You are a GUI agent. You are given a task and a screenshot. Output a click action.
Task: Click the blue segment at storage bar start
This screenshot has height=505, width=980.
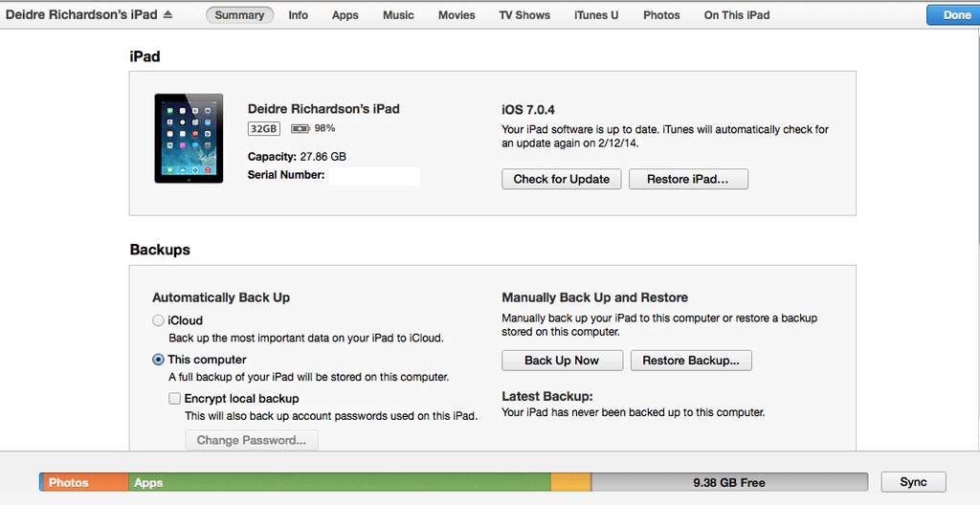pyautogui.click(x=41, y=482)
